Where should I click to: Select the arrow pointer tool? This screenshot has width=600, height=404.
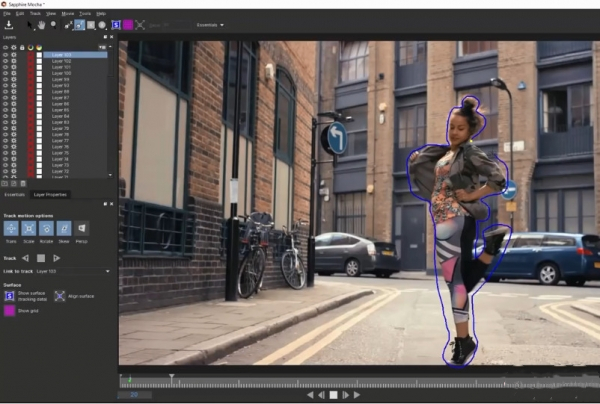[30, 24]
